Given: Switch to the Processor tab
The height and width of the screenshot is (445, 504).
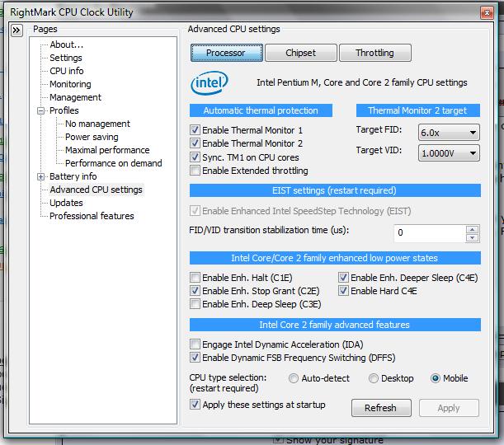Looking at the screenshot, I should click(227, 53).
